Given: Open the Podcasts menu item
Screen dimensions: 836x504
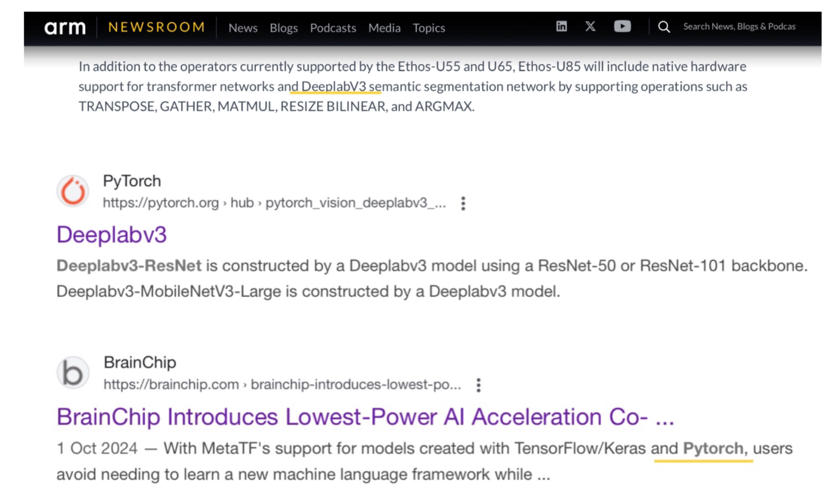Looking at the screenshot, I should (x=333, y=28).
